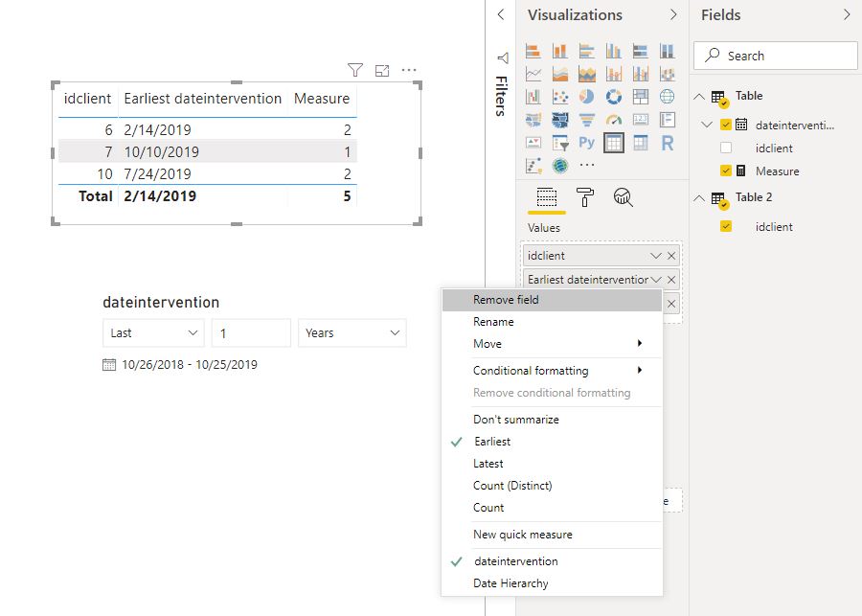Click the Search box in Fields
The width and height of the screenshot is (862, 616).
pos(775,56)
